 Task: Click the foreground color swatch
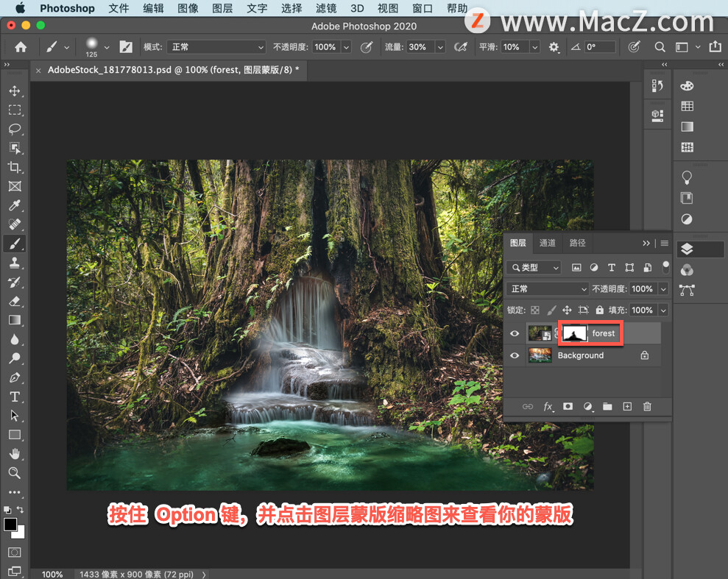(10, 525)
